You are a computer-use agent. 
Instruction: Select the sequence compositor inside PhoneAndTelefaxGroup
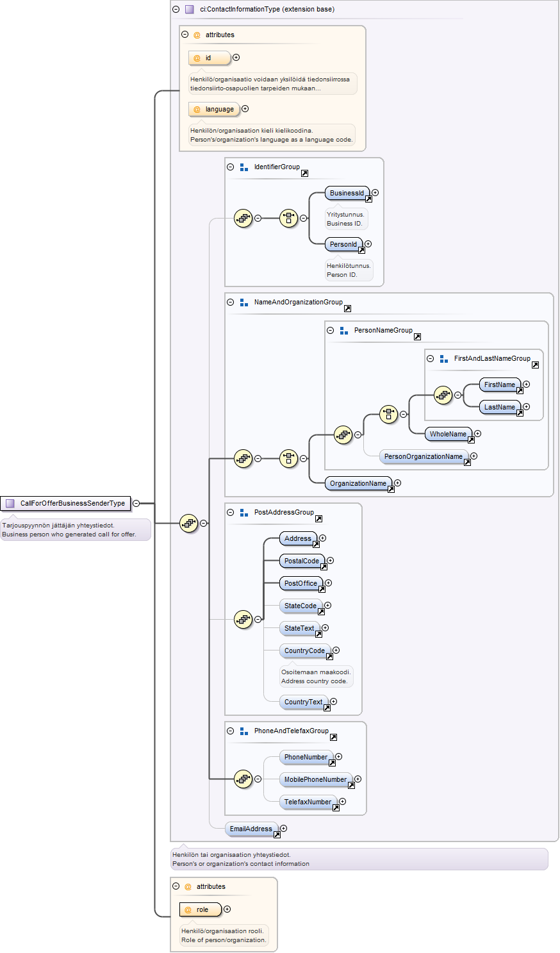243,779
